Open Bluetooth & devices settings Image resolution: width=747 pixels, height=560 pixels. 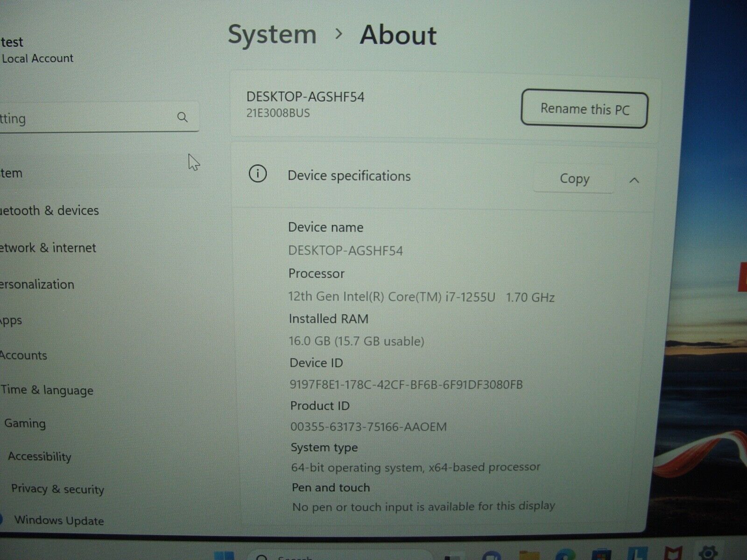tap(49, 210)
